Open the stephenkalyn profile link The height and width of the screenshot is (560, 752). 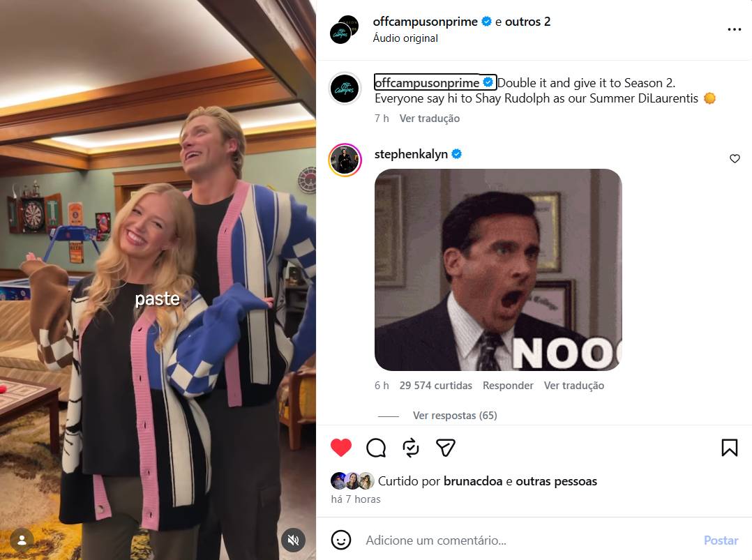[x=411, y=154]
